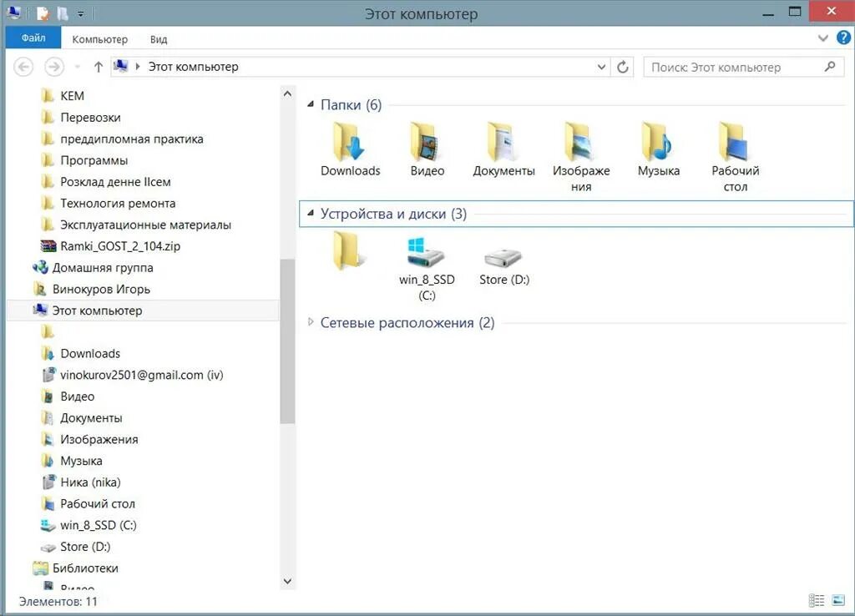
Task: Click the Properties icon in quick access toolbar
Action: (42, 13)
